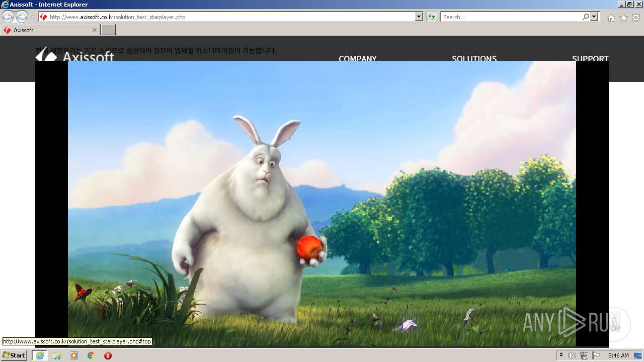This screenshot has height=362, width=644.
Task: Open the network status tray icon
Action: tap(584, 355)
